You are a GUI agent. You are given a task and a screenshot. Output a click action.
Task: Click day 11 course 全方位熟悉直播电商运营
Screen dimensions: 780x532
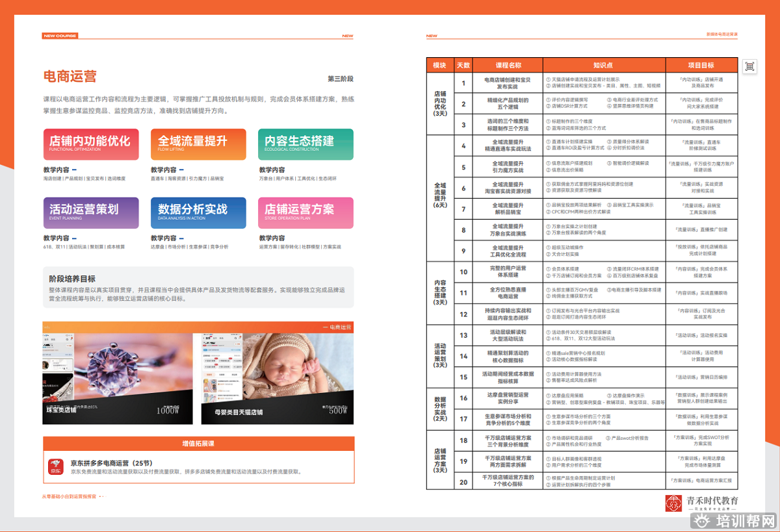[508, 293]
